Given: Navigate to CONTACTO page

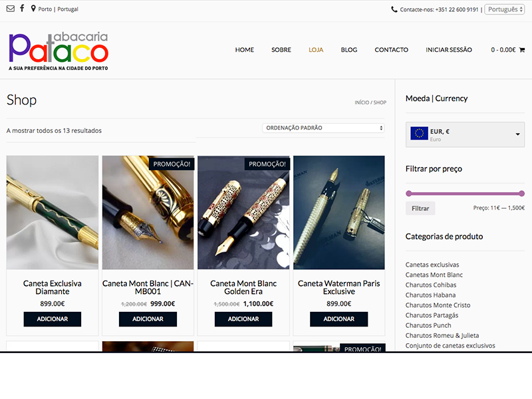Looking at the screenshot, I should pyautogui.click(x=392, y=50).
